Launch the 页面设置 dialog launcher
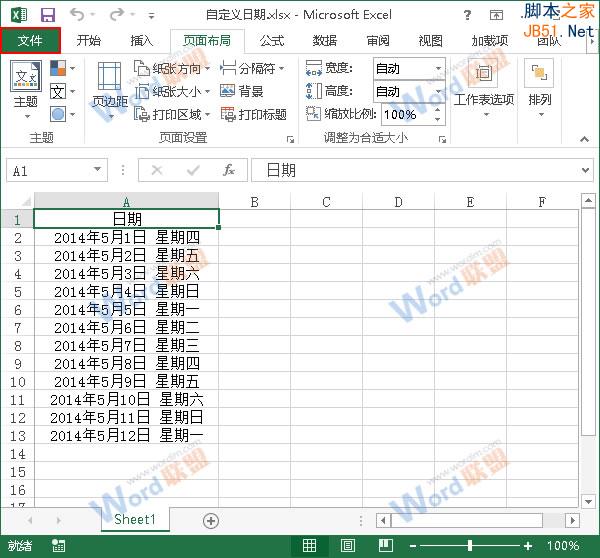Screen dimensions: 600x558 point(291,140)
